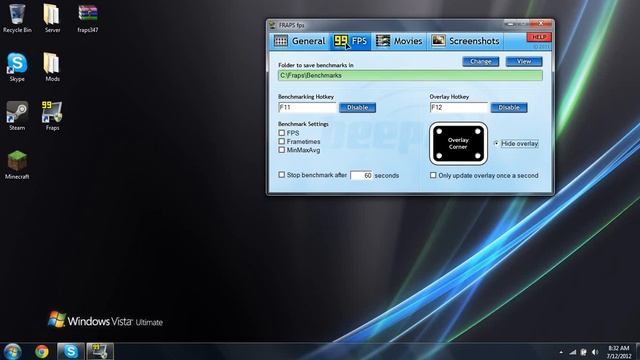This screenshot has width=640, height=360.
Task: Select the Server folder on desktop
Action: point(52,18)
